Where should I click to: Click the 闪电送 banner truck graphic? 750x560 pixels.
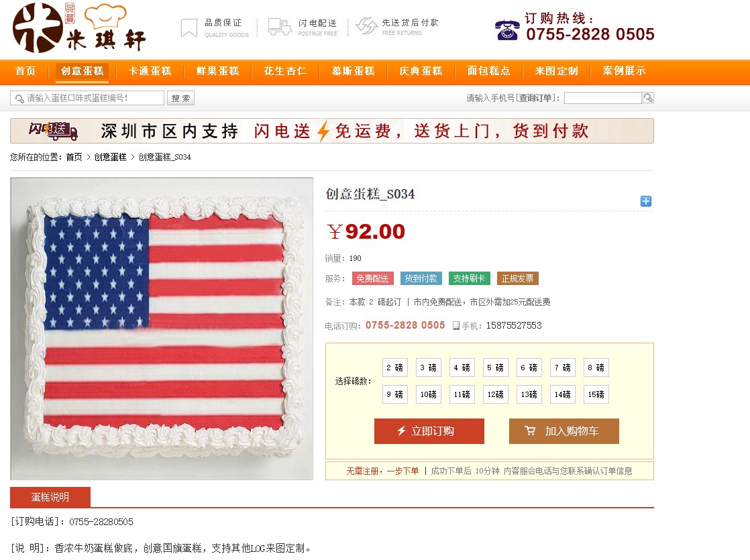pos(53,131)
